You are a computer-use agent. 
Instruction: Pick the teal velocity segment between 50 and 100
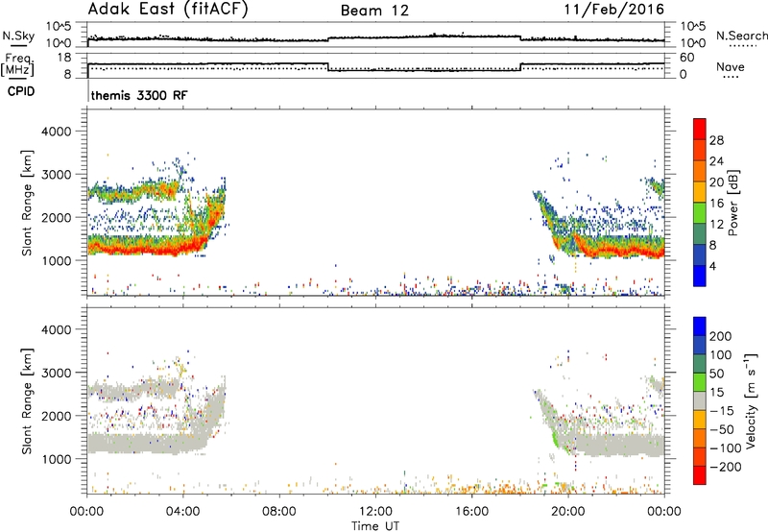tap(700, 364)
